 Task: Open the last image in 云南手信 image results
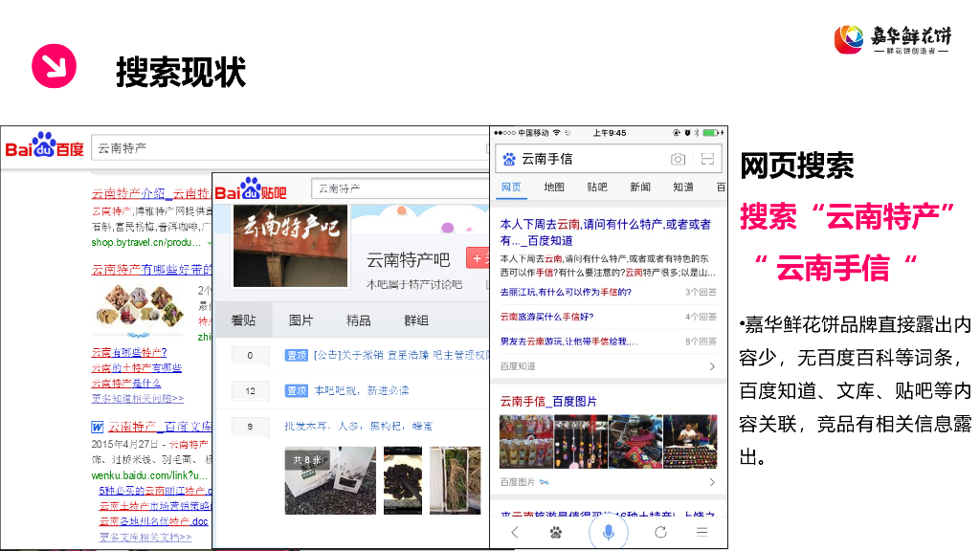click(x=690, y=442)
